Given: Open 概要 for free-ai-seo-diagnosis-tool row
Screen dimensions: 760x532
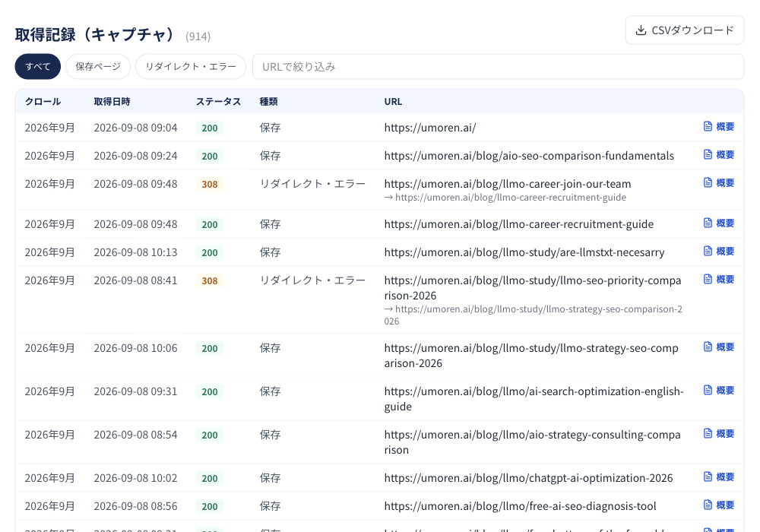Looking at the screenshot, I should point(719,505).
